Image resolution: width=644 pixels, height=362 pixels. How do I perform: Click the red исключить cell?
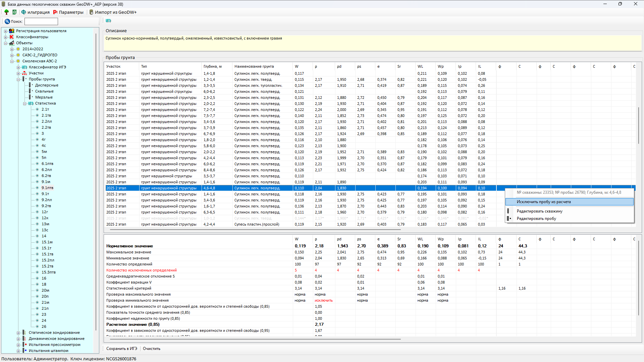pos(324,300)
